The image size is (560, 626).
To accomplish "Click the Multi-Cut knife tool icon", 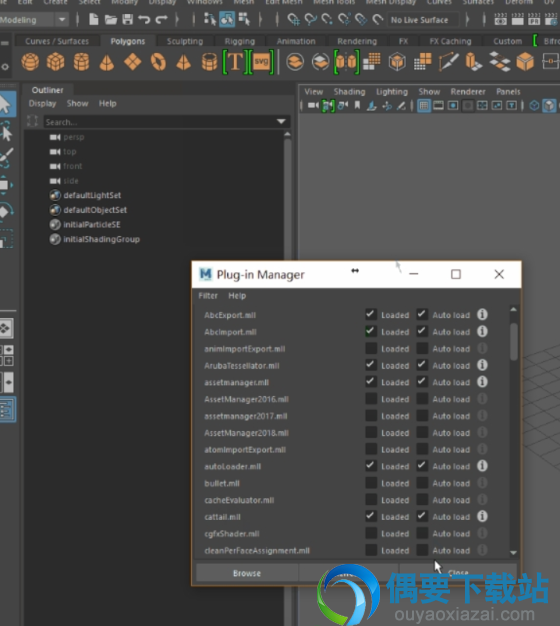I will (448, 62).
